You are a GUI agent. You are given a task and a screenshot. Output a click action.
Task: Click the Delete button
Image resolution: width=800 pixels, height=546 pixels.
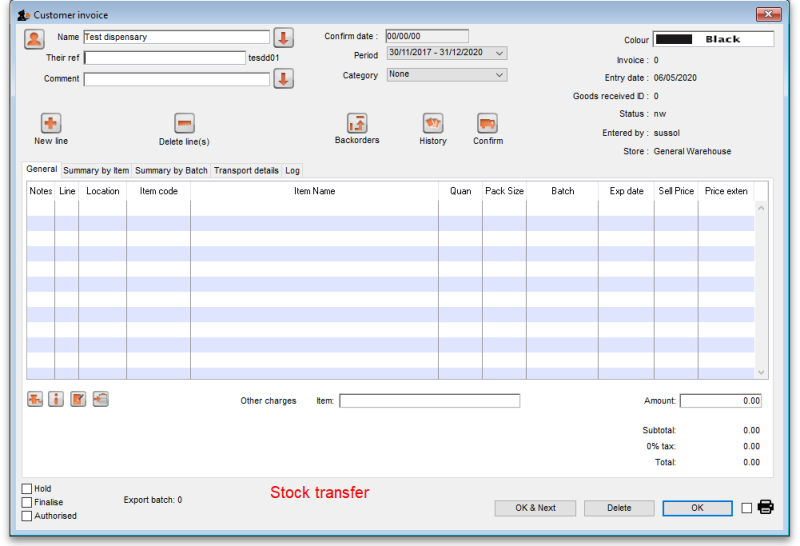(619, 508)
